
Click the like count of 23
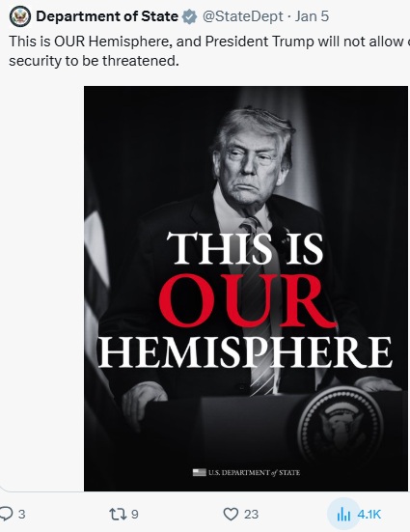coord(251,515)
